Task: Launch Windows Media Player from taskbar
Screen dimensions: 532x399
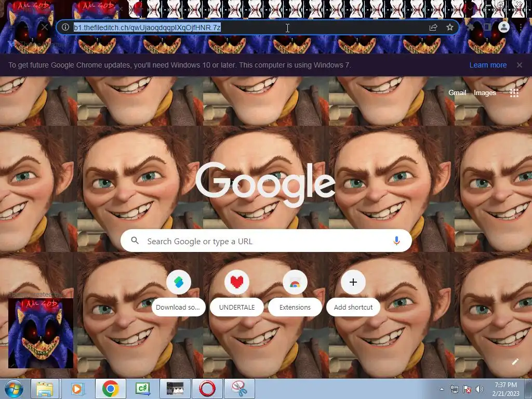Action: click(x=77, y=389)
